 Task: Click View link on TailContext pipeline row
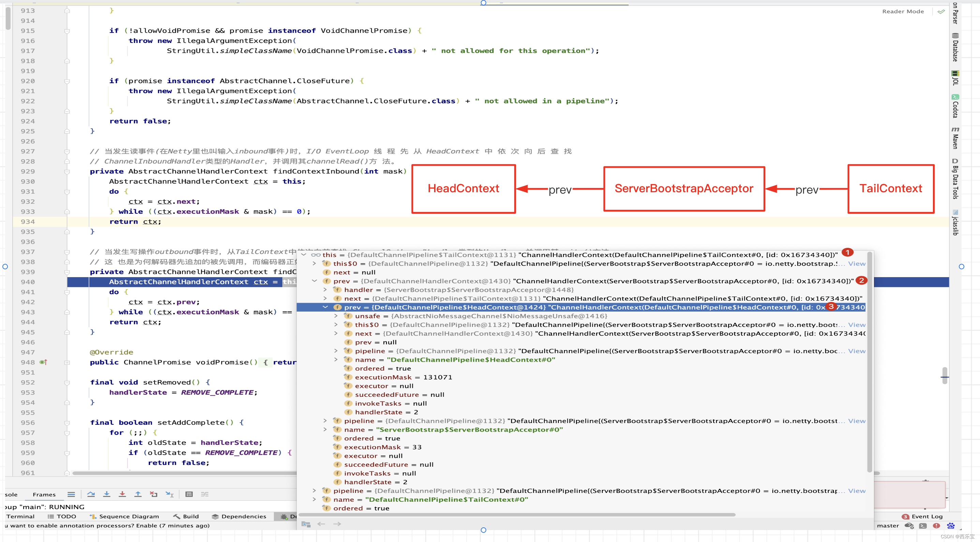(856, 491)
